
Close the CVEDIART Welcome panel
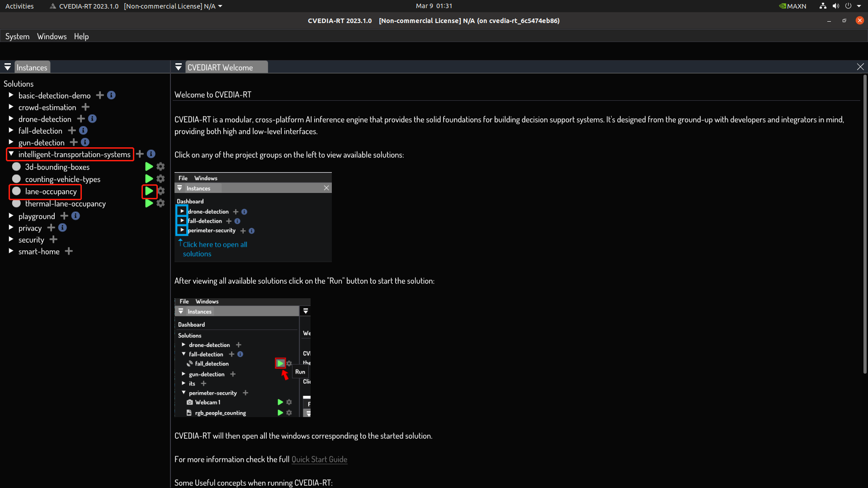click(860, 67)
